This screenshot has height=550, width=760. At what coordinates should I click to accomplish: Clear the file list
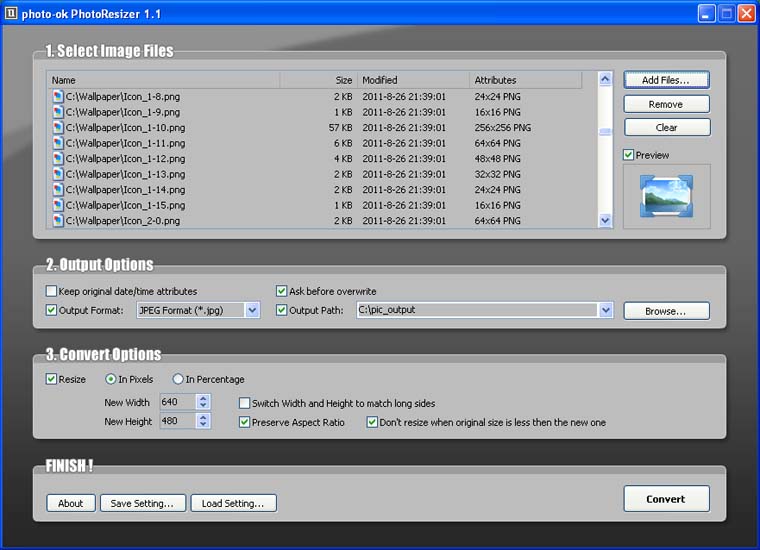pos(666,127)
